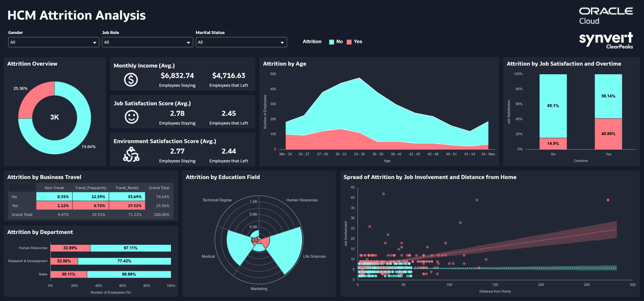This screenshot has height=301, width=644.
Task: Click the Oracle Cloud logo
Action: click(x=606, y=16)
